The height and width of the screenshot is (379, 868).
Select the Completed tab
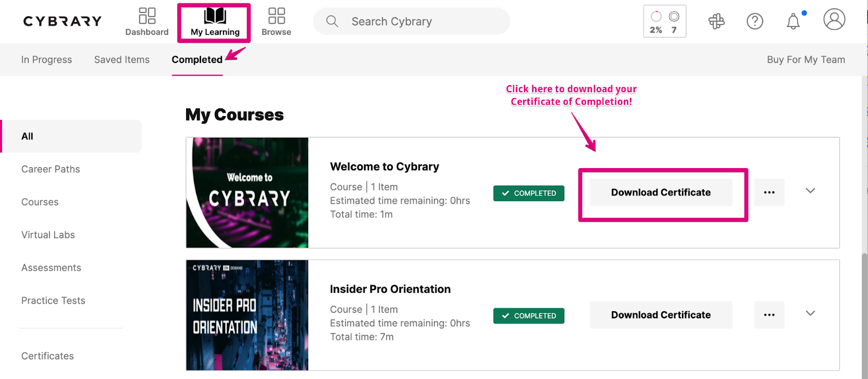197,60
